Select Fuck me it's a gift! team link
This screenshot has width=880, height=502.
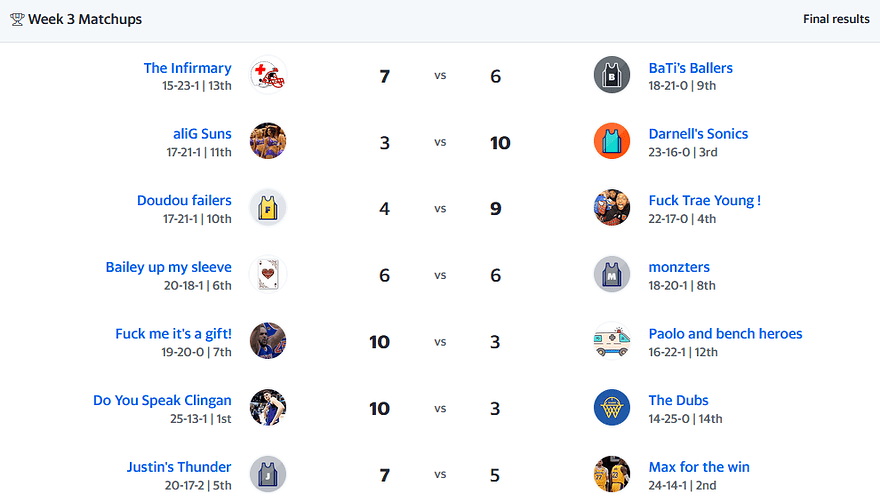pos(173,334)
